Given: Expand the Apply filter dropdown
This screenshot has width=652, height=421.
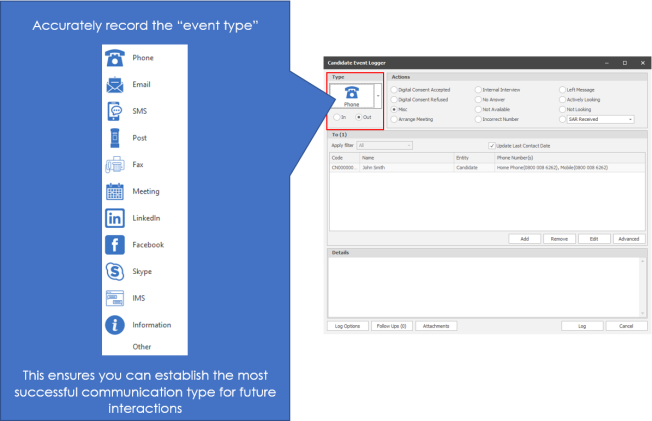Looking at the screenshot, I should tap(408, 146).
